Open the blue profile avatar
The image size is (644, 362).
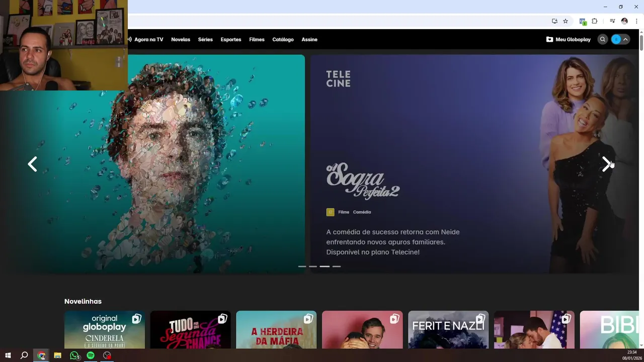pos(616,39)
